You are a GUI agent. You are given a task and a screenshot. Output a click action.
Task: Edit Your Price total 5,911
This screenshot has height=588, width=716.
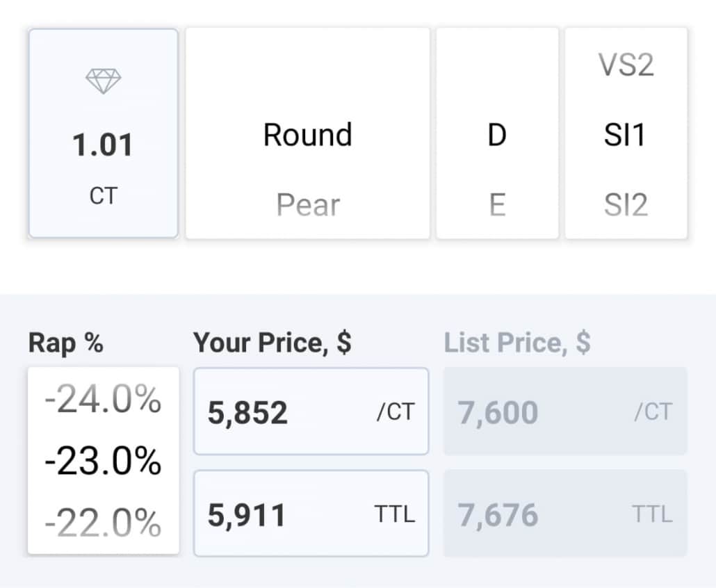coord(311,514)
